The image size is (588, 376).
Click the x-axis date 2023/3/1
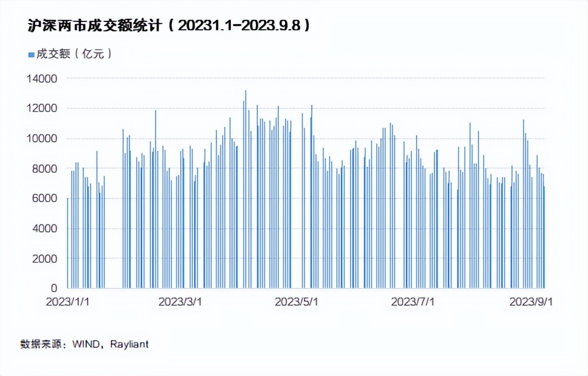coord(180,302)
